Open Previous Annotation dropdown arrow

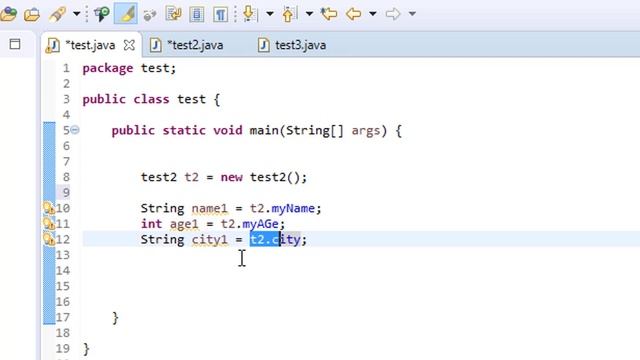click(309, 14)
